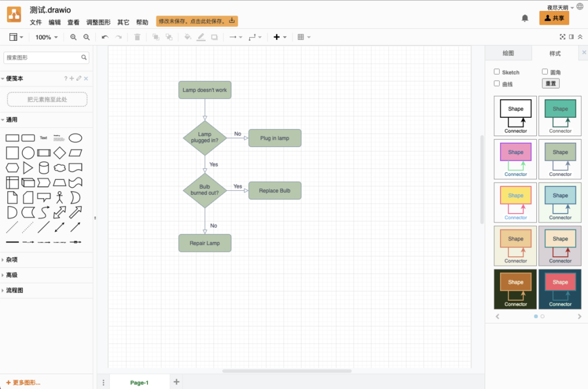The width and height of the screenshot is (588, 389).
Task: Select the diamond shape in 通用
Action: (60, 153)
